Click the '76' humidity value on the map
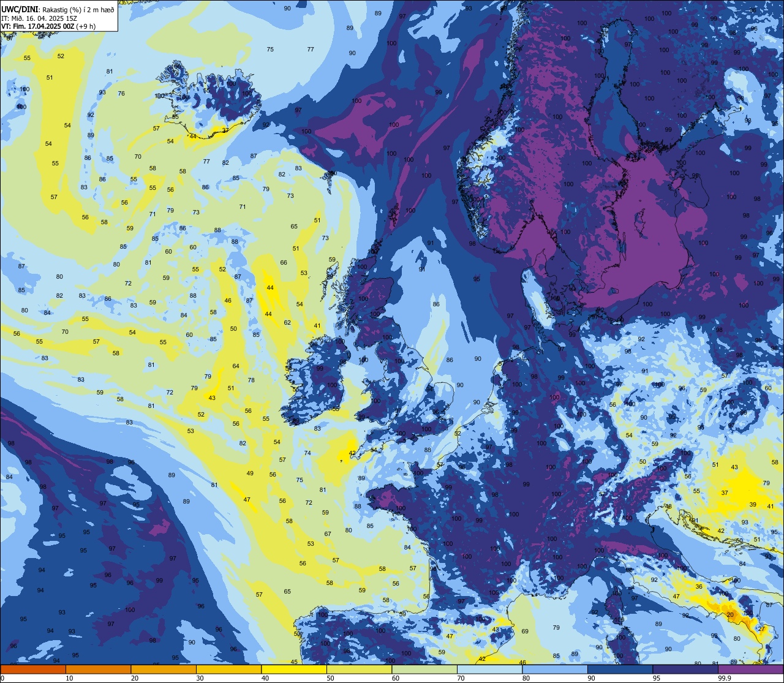The height and width of the screenshot is (683, 784). click(x=121, y=94)
